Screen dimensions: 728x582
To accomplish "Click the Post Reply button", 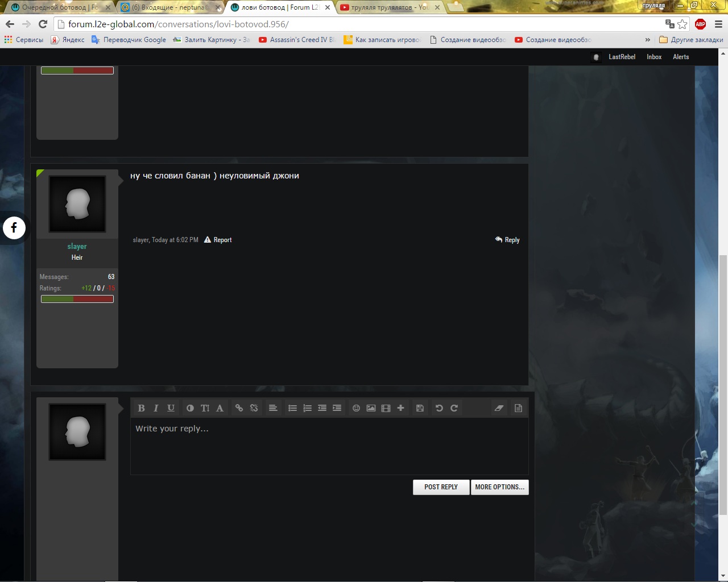I will (441, 487).
